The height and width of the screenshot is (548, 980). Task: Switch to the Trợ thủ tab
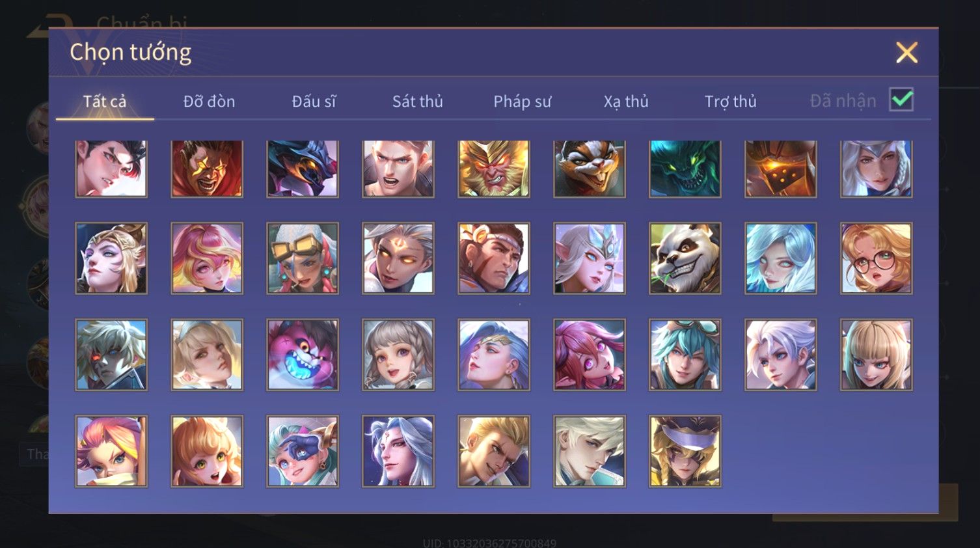click(730, 102)
